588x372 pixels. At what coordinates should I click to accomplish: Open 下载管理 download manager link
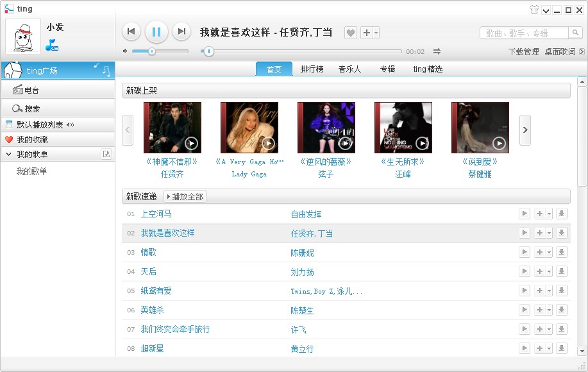(523, 52)
